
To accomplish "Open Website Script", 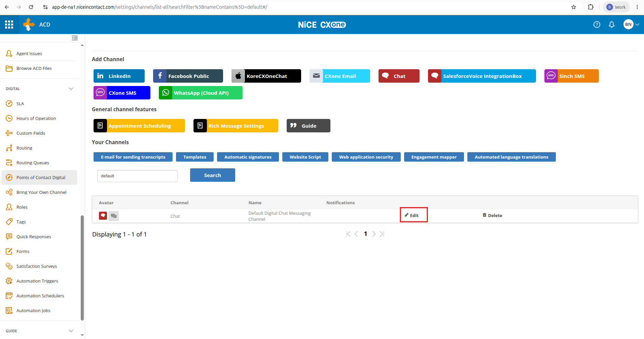I will 306,157.
